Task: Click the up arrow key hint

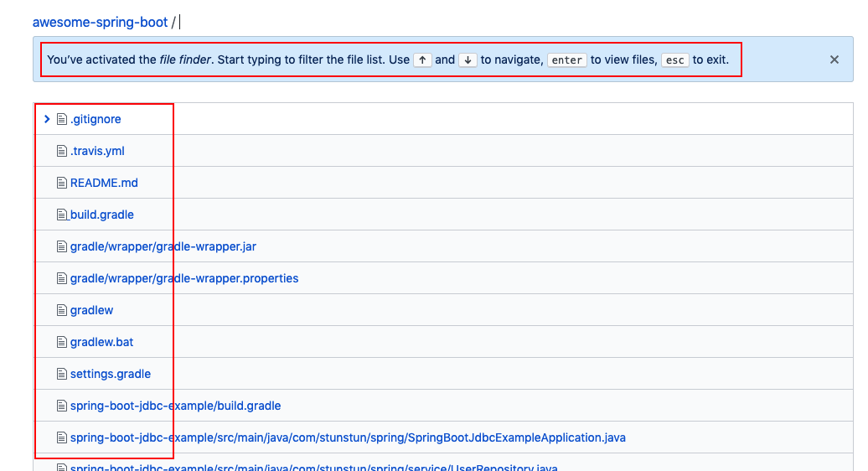Action: click(x=422, y=60)
